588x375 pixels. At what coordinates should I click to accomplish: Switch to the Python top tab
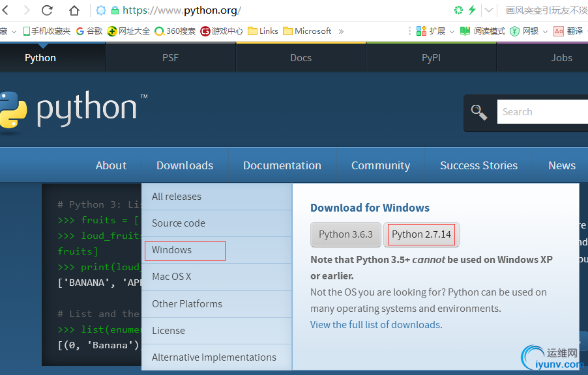(x=40, y=58)
